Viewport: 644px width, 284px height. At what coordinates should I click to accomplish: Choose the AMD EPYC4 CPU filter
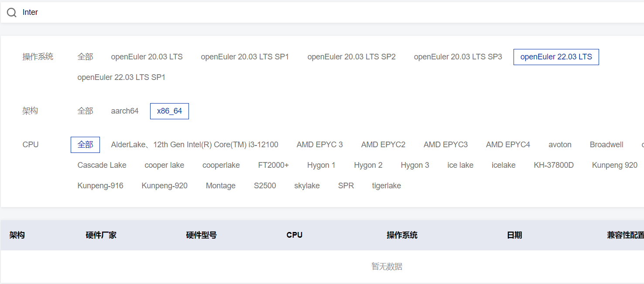tap(508, 145)
